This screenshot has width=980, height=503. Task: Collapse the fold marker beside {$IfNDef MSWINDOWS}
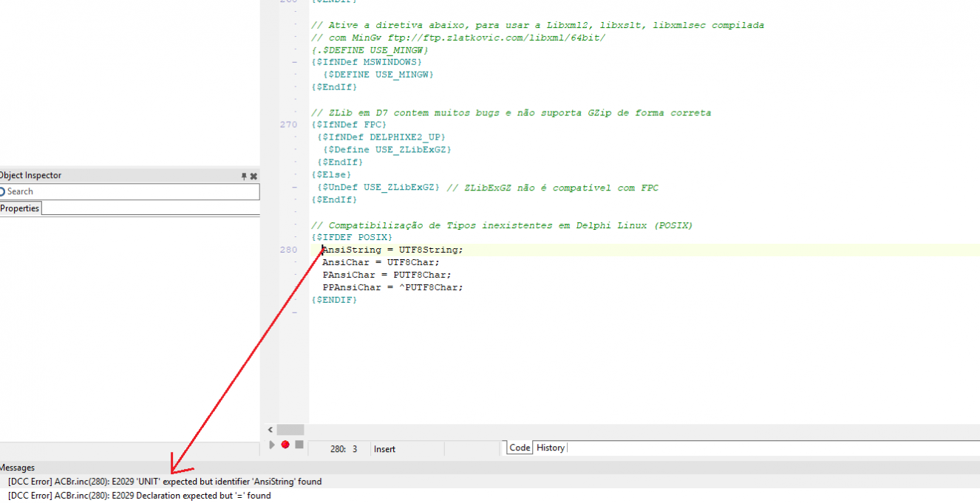pos(295,63)
